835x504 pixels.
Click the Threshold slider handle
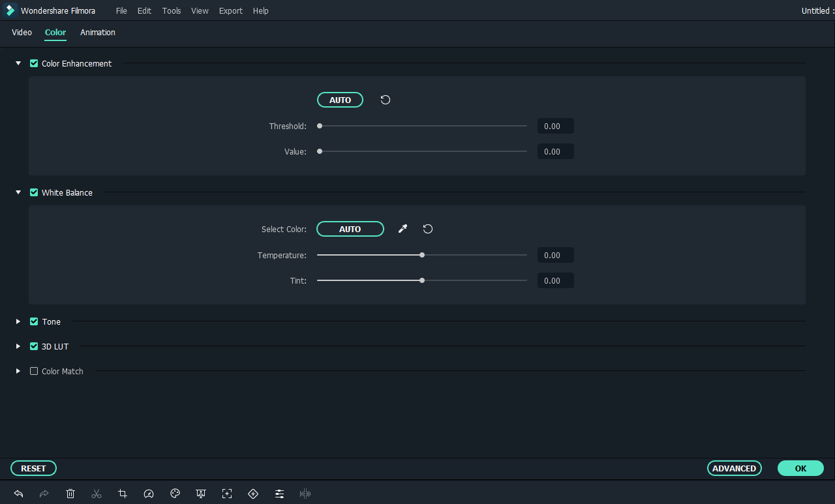point(320,126)
